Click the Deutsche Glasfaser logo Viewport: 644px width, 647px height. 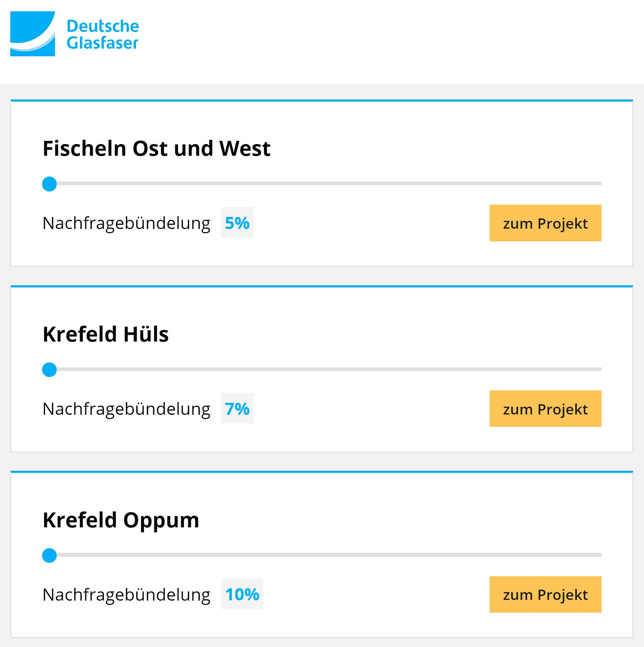pos(74,34)
